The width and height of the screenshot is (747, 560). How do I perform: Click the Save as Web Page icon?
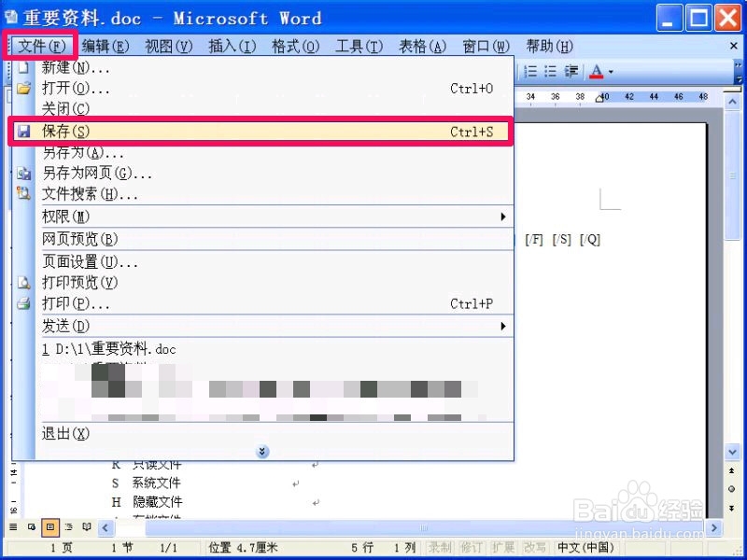23,173
